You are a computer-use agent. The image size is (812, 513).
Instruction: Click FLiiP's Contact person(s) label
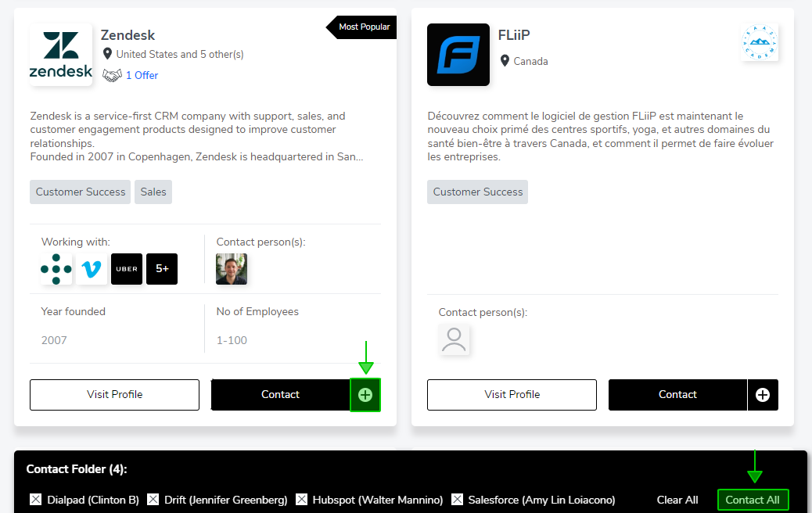(x=483, y=313)
